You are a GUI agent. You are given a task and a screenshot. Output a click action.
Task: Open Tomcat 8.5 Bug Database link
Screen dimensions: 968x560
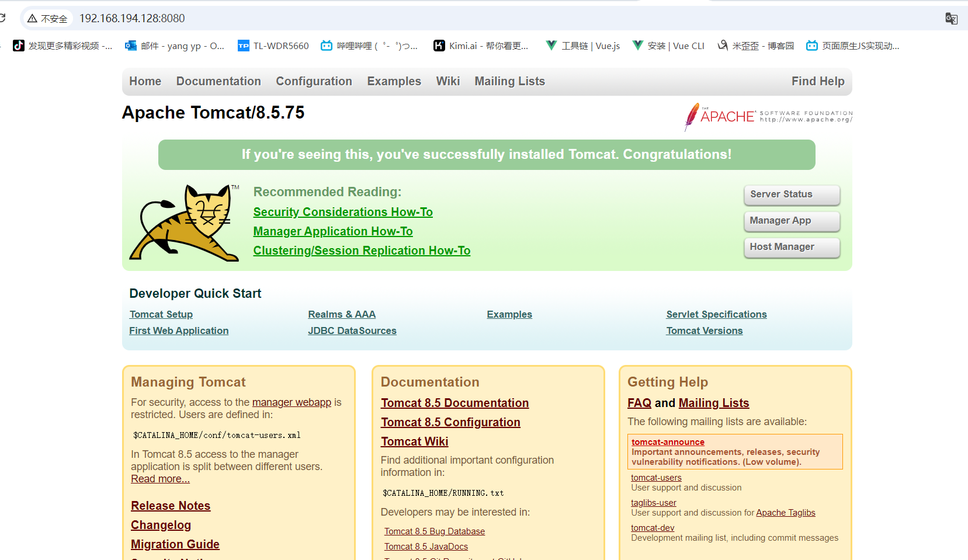coord(434,531)
